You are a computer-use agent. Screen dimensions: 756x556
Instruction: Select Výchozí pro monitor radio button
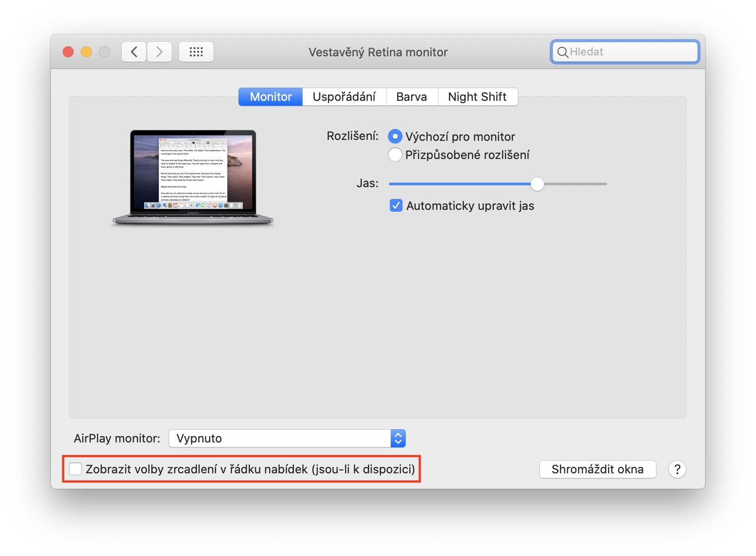pos(395,136)
